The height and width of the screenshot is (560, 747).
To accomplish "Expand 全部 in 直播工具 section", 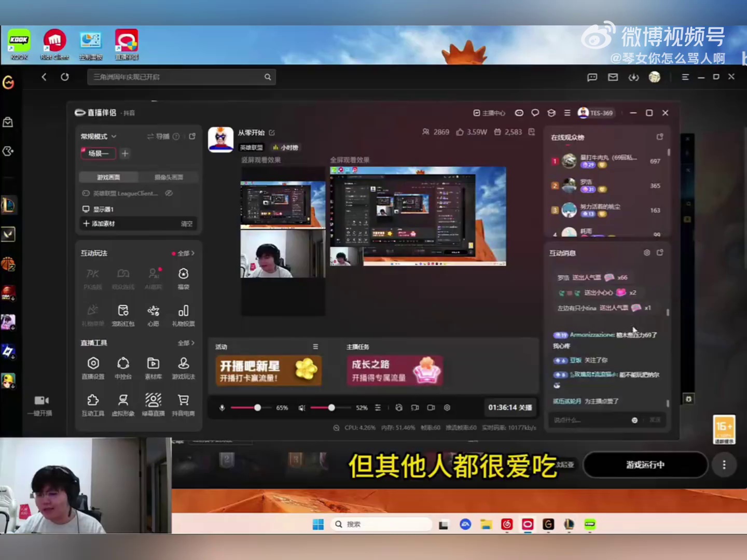I will (x=186, y=343).
